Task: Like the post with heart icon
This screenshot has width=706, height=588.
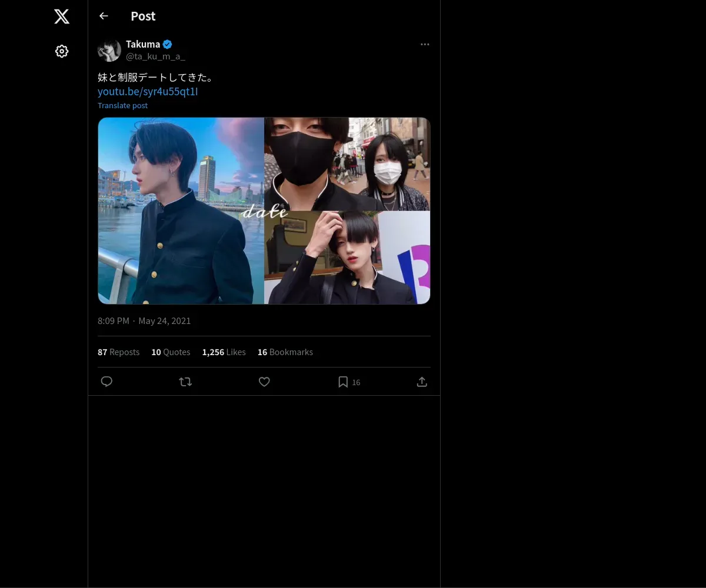Action: 264,382
